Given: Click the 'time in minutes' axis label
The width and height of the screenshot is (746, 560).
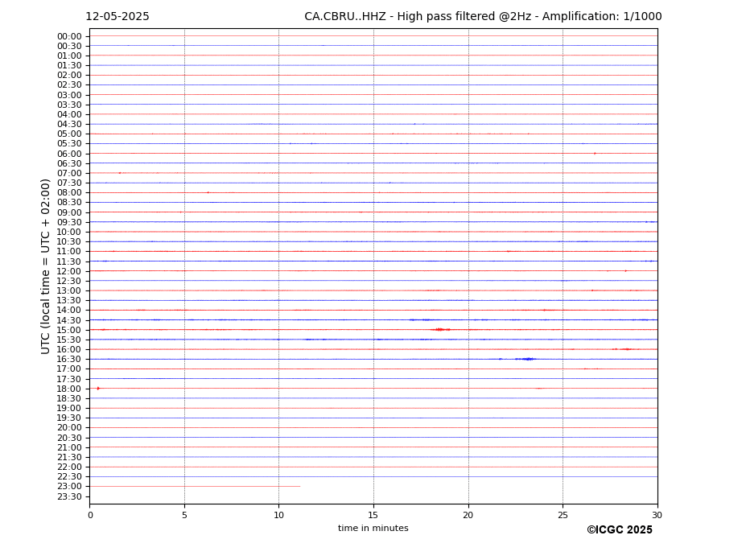Looking at the screenshot, I should 373,528.
